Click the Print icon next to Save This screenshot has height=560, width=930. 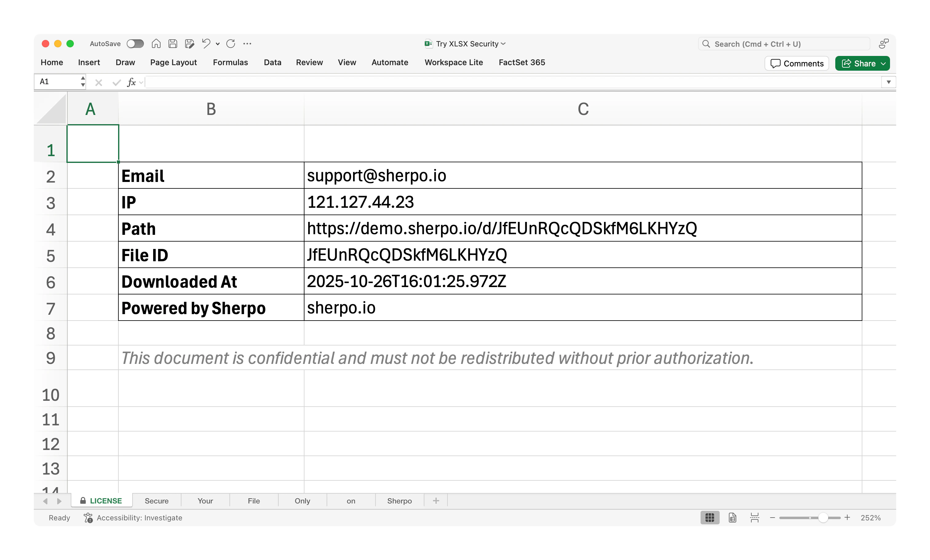[189, 44]
